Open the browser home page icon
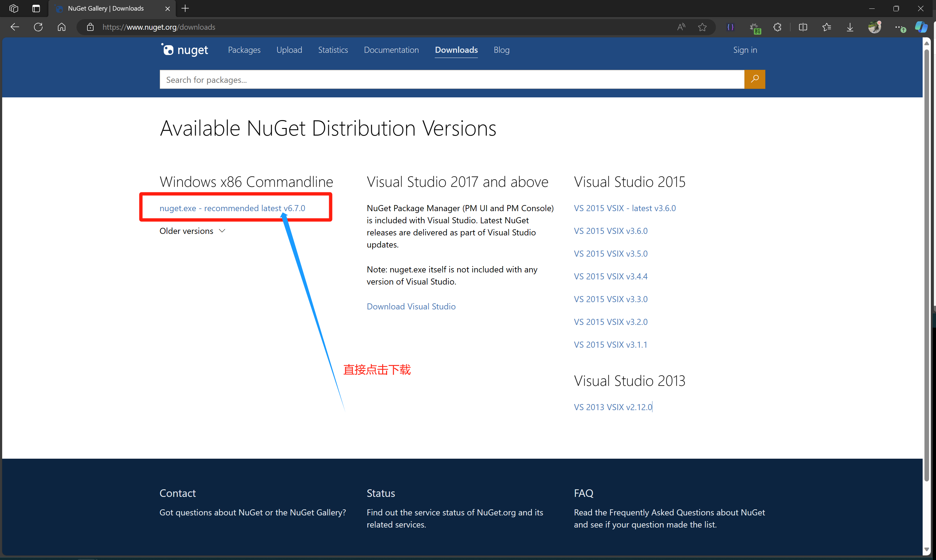Viewport: 936px width, 560px height. (62, 27)
